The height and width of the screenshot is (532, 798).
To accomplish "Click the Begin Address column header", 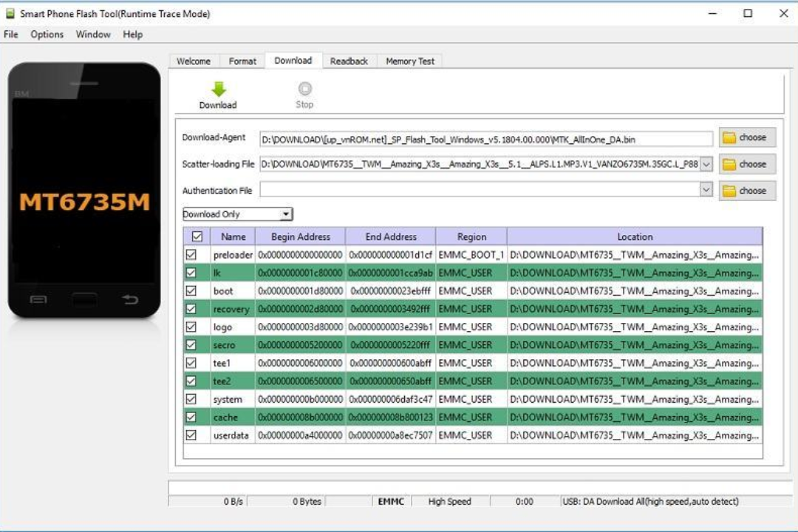I will 300,236.
